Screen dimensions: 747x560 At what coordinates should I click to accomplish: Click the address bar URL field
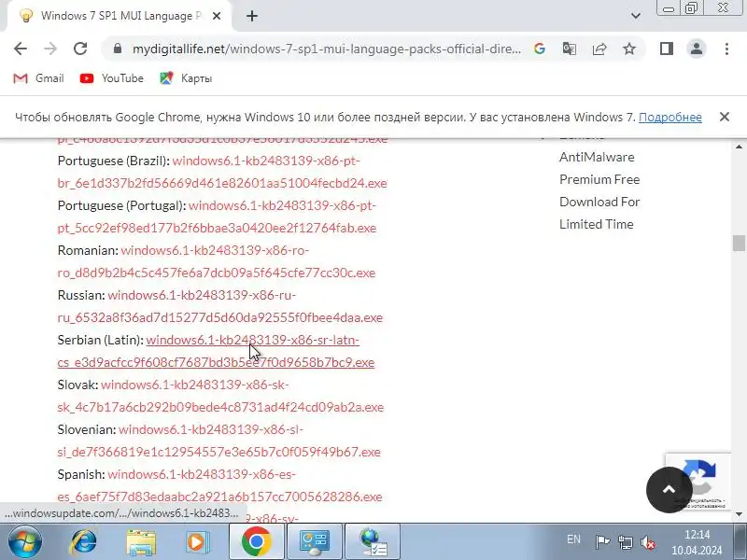click(x=326, y=49)
